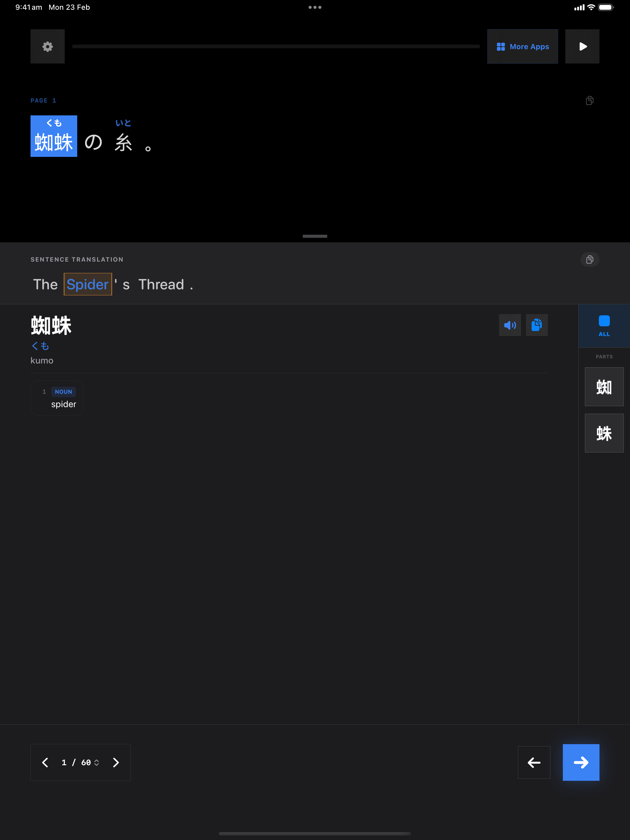Select the ALL parts tab
The width and height of the screenshot is (630, 840).
click(x=604, y=325)
